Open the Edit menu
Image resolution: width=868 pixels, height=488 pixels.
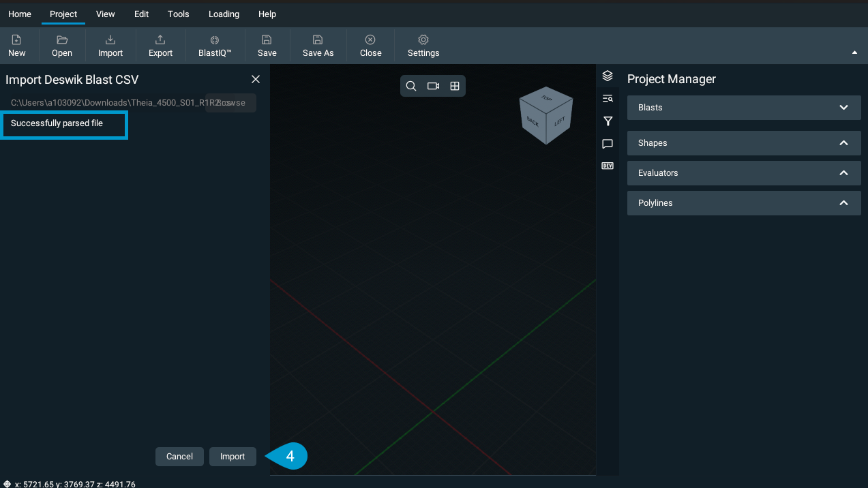point(141,14)
